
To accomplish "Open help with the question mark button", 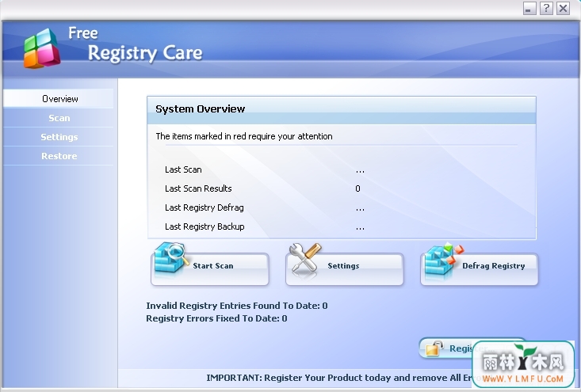I will pyautogui.click(x=546, y=8).
